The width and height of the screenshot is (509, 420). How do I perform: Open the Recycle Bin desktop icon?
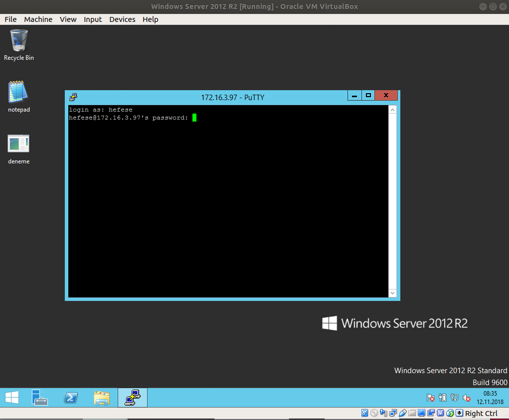point(18,45)
